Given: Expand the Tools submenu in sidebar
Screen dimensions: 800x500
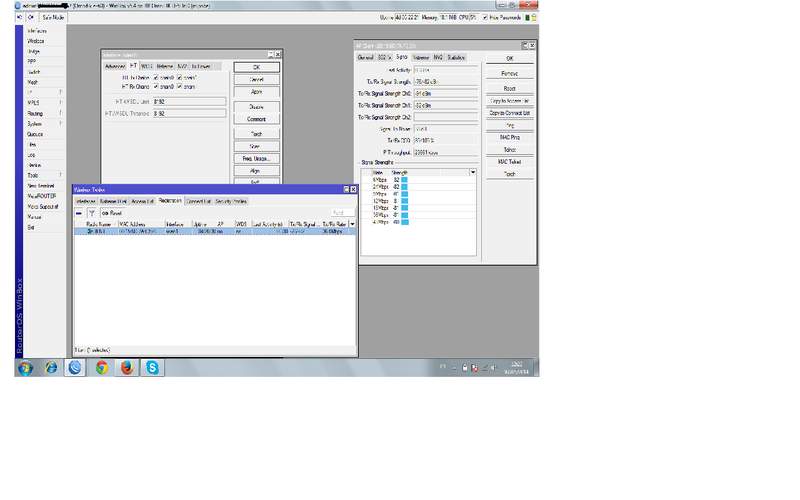Looking at the screenshot, I should coord(43,176).
